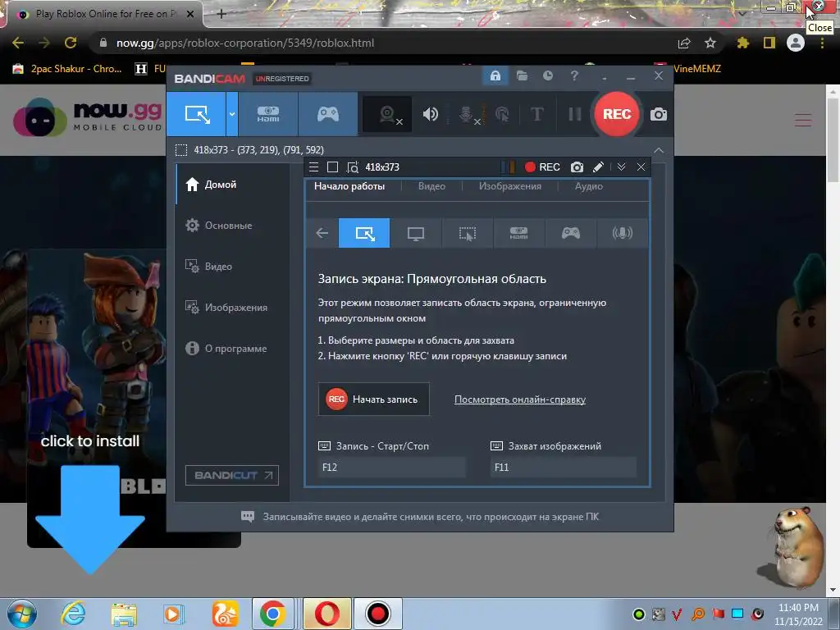Image resolution: width=840 pixels, height=630 pixels.
Task: Select HDMI device recording mode in top toolbar
Action: (x=268, y=114)
